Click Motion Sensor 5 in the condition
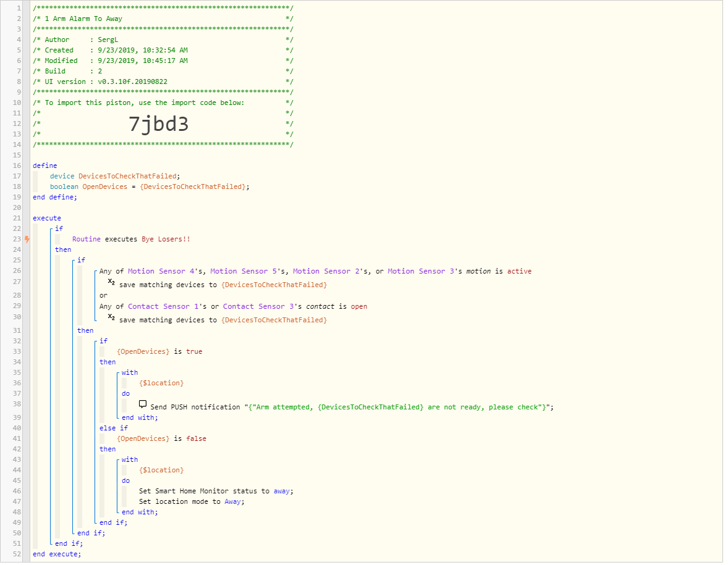 click(243, 272)
